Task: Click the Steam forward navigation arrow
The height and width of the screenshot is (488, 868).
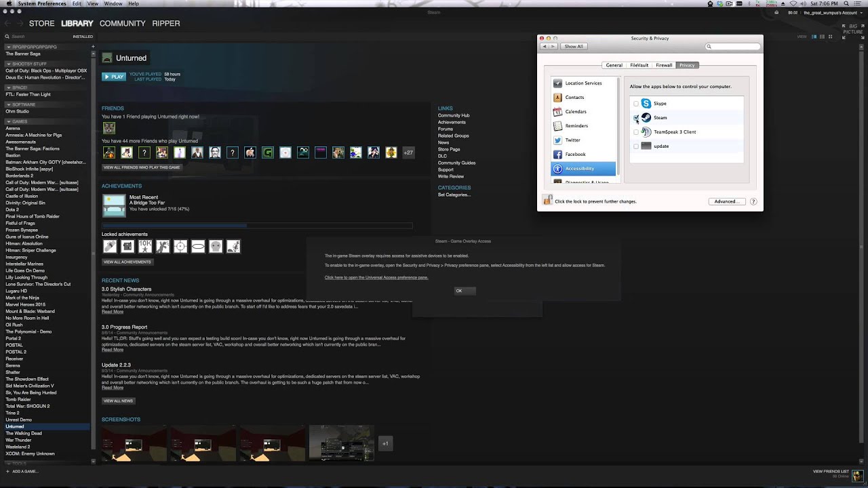Action: coord(20,24)
